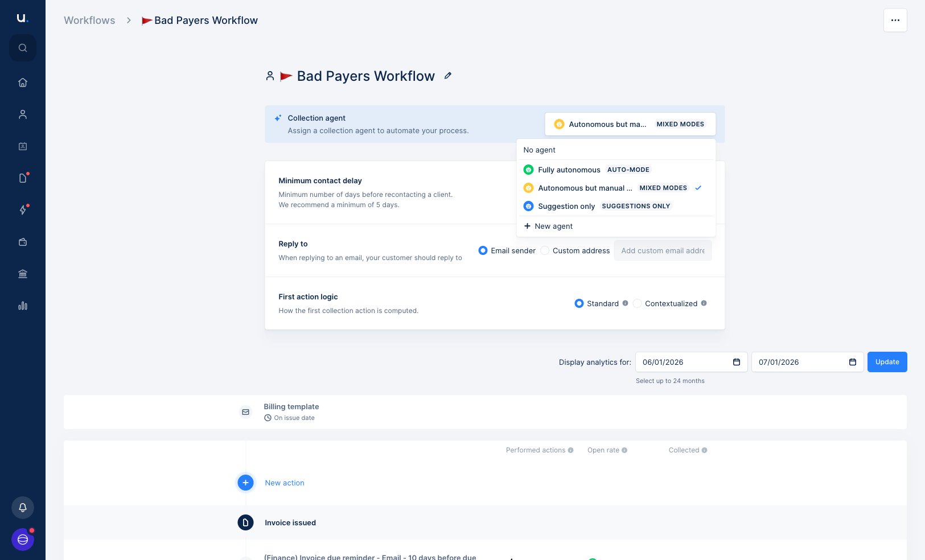
Task: Open calendar icon for 07/01/2026 date
Action: coord(853,362)
